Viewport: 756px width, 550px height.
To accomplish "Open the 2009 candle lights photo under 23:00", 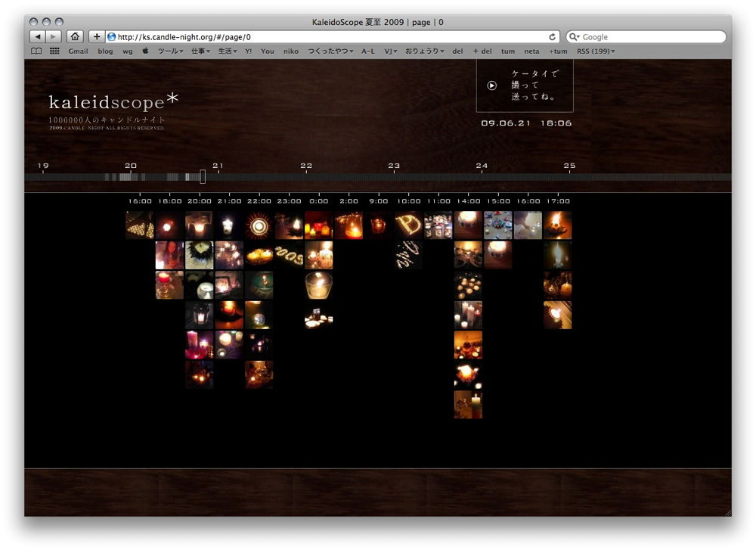I will pos(290,255).
